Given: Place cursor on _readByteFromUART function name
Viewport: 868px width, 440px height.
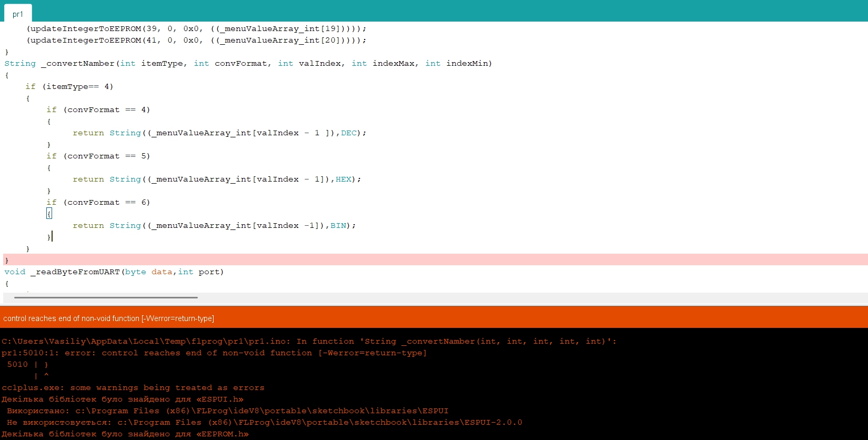Looking at the screenshot, I should (77, 272).
